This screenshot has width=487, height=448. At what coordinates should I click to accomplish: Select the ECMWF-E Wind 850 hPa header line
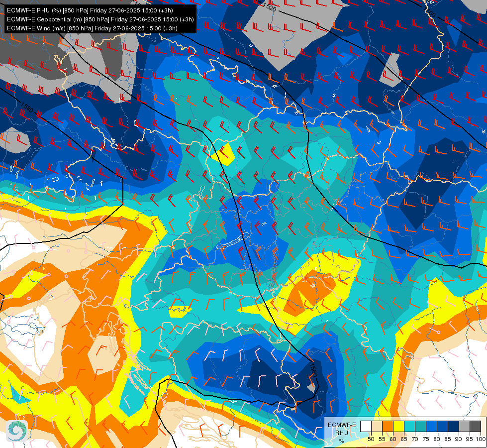92,28
